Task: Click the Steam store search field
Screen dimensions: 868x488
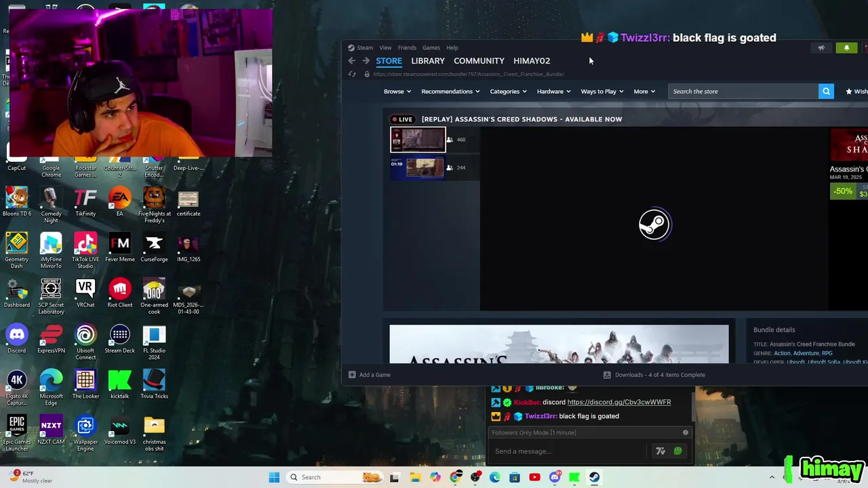Action: (743, 91)
